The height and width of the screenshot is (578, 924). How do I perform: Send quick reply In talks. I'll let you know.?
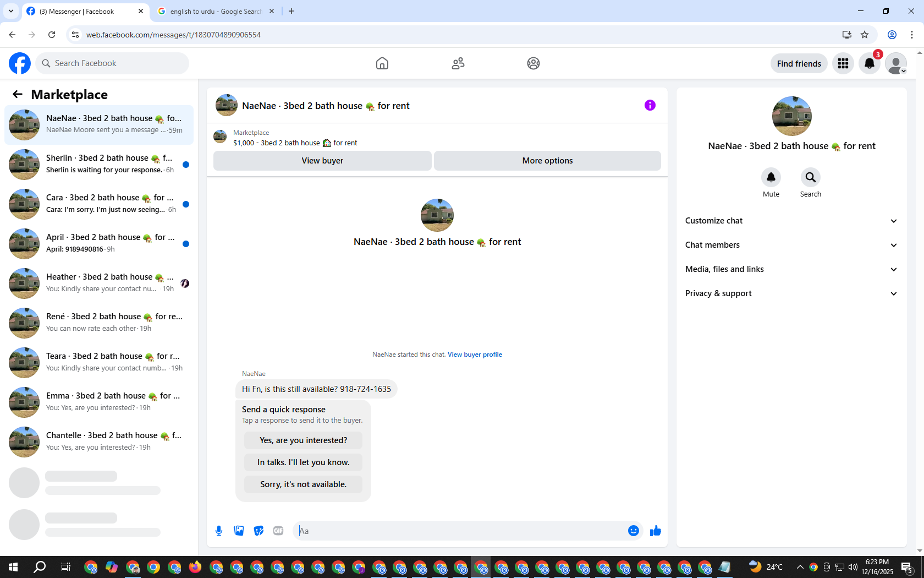click(303, 462)
